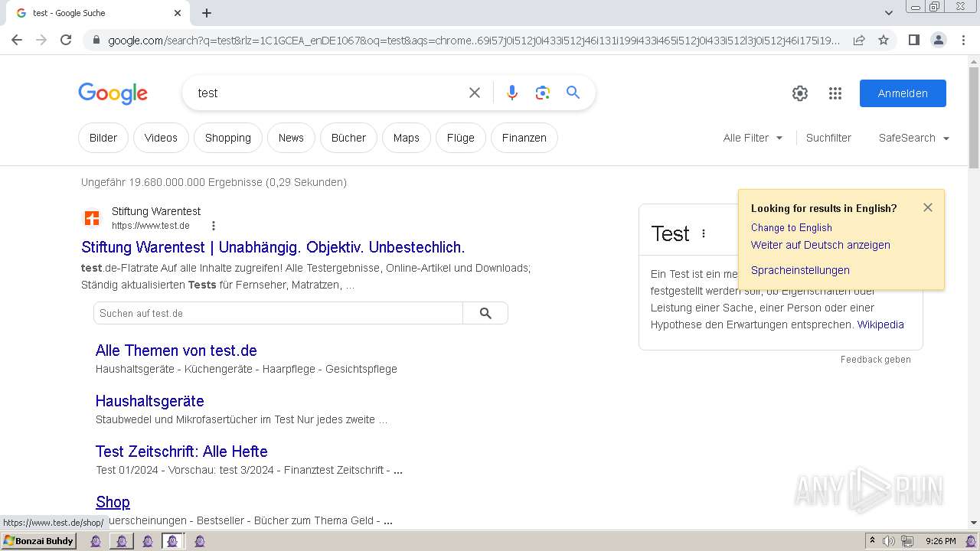The width and height of the screenshot is (980, 551).
Task: Open the Stiftung Warentest result options menu
Action: pyautogui.click(x=214, y=226)
